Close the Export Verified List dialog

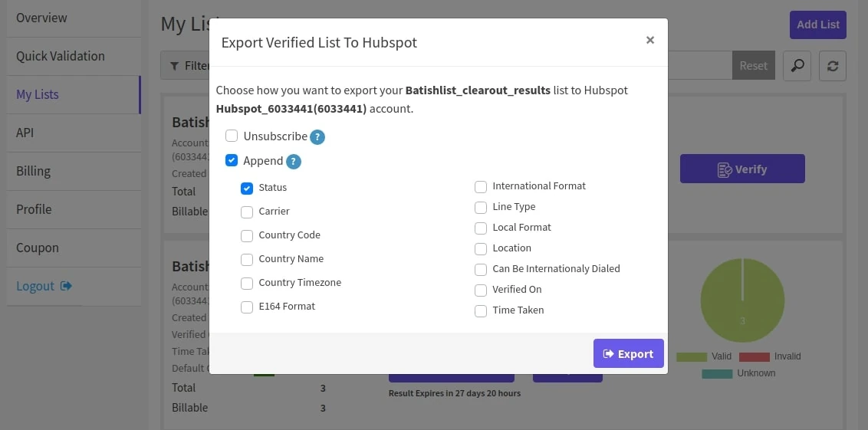(x=650, y=40)
